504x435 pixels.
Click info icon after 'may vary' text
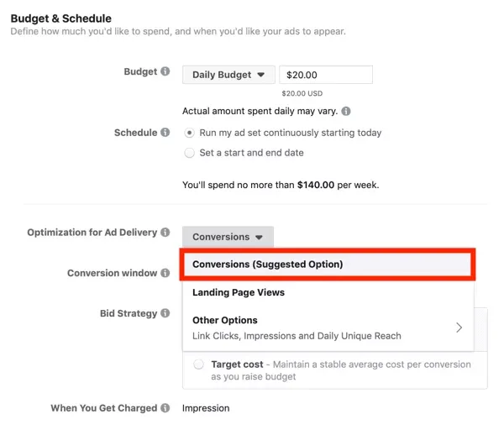[x=346, y=111]
